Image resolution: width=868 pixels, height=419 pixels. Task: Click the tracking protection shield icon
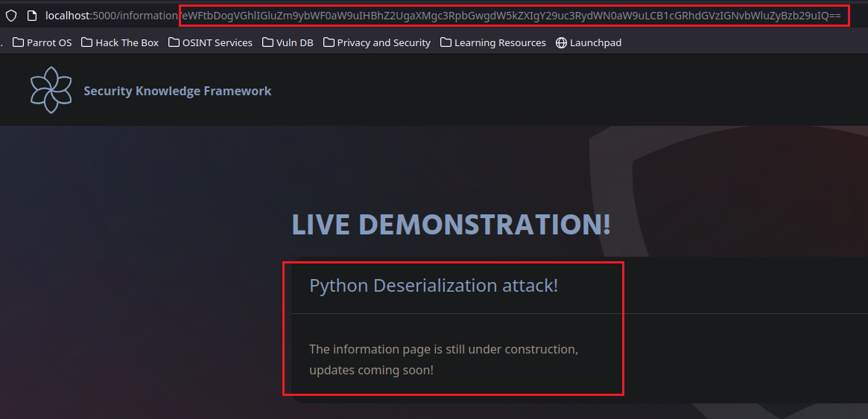pyautogui.click(x=11, y=16)
